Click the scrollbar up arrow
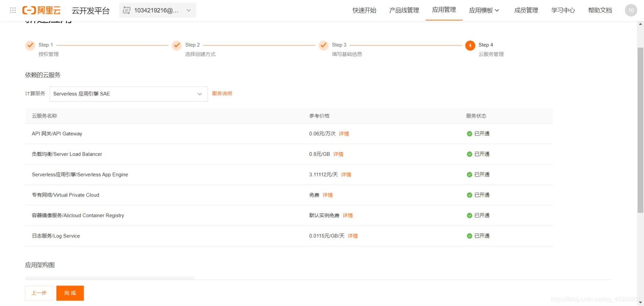The image size is (644, 306). [641, 24]
